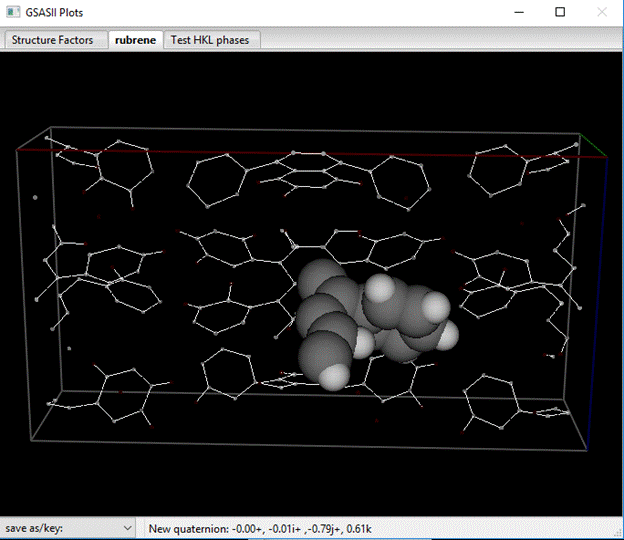Image resolution: width=624 pixels, height=540 pixels.
Task: Click the isolated atom dot near upper-left cell edge
Action: click(x=35, y=198)
